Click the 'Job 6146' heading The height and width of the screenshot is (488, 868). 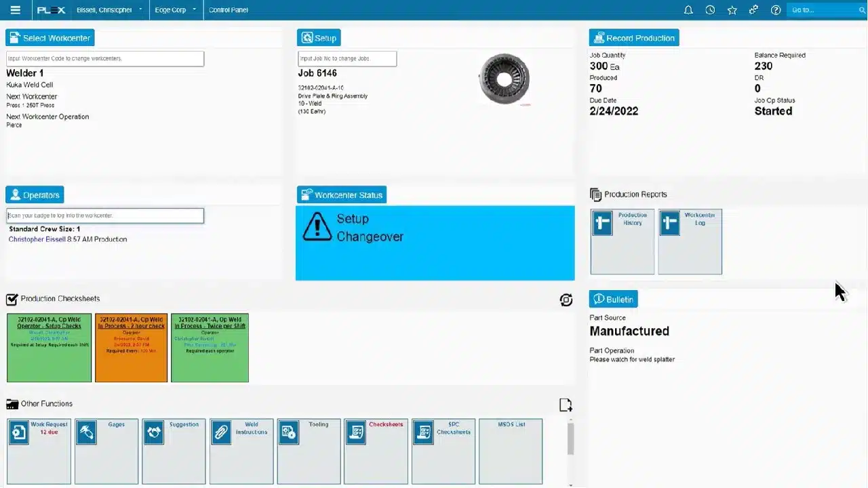pos(317,73)
